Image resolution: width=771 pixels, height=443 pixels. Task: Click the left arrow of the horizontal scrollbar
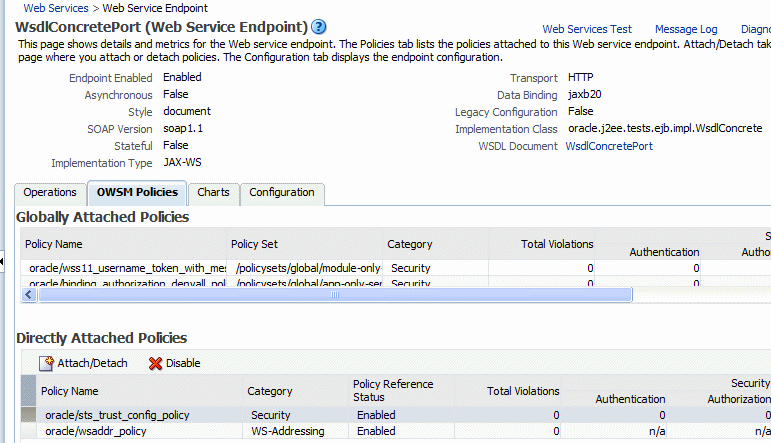click(29, 295)
